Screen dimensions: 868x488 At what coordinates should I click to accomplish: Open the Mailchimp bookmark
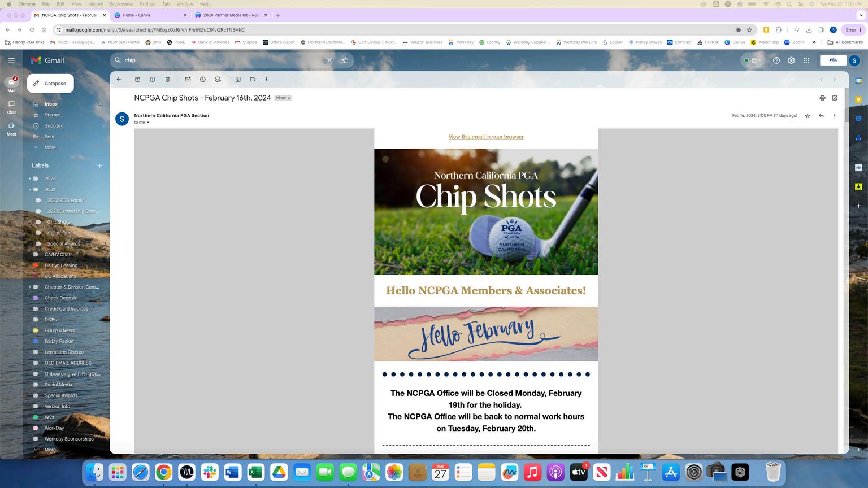pyautogui.click(x=764, y=42)
